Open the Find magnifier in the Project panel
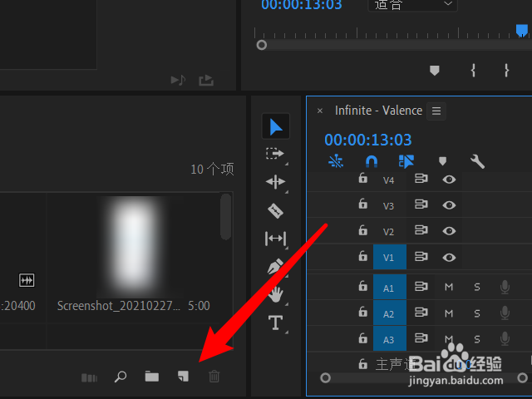Image resolution: width=532 pixels, height=399 pixels. coord(121,377)
